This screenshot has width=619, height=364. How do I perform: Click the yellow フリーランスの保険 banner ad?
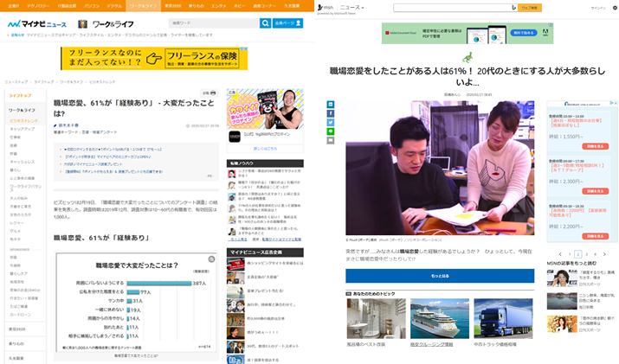154,58
